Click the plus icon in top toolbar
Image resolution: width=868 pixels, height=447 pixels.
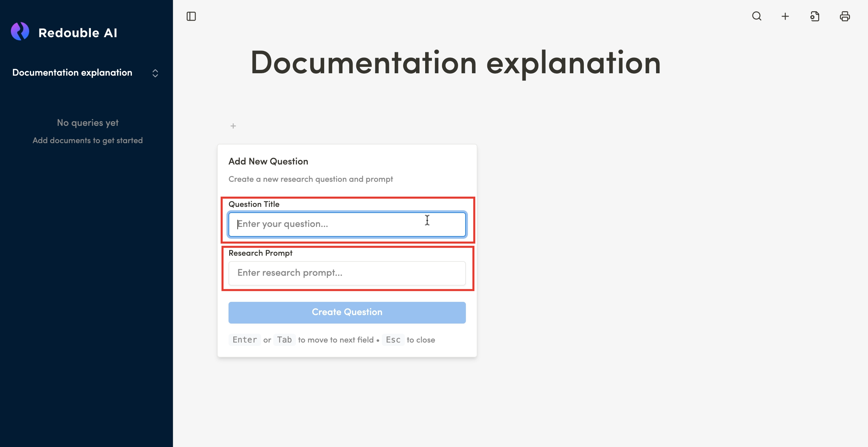tap(785, 16)
